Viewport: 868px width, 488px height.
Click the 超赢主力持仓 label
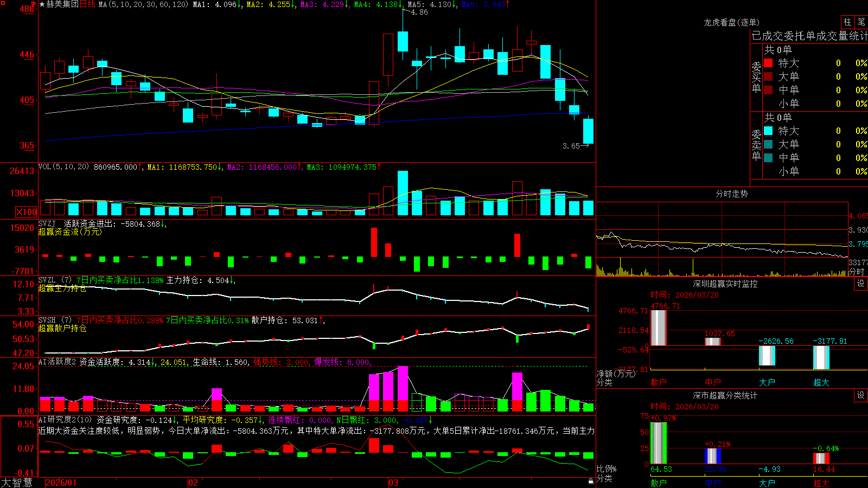[x=62, y=288]
